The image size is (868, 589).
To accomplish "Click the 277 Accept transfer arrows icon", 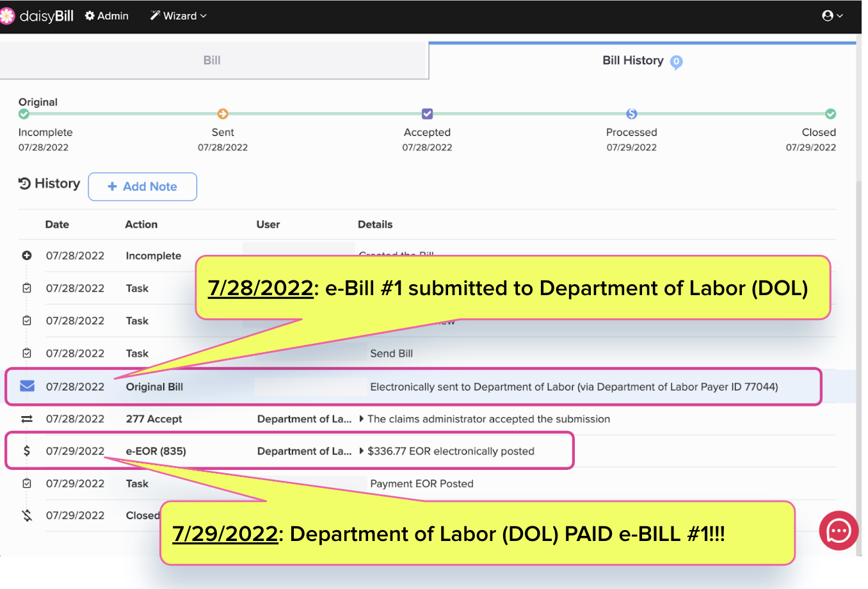I will [x=27, y=419].
